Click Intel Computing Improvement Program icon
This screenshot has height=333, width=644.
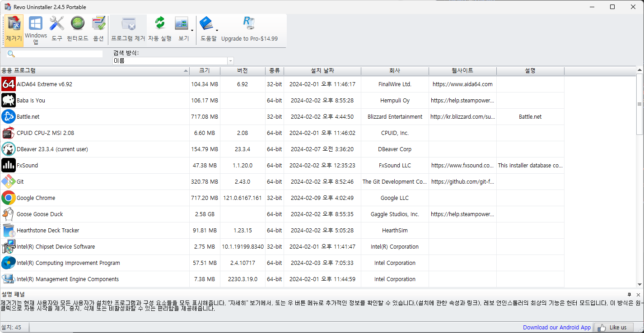(9, 263)
